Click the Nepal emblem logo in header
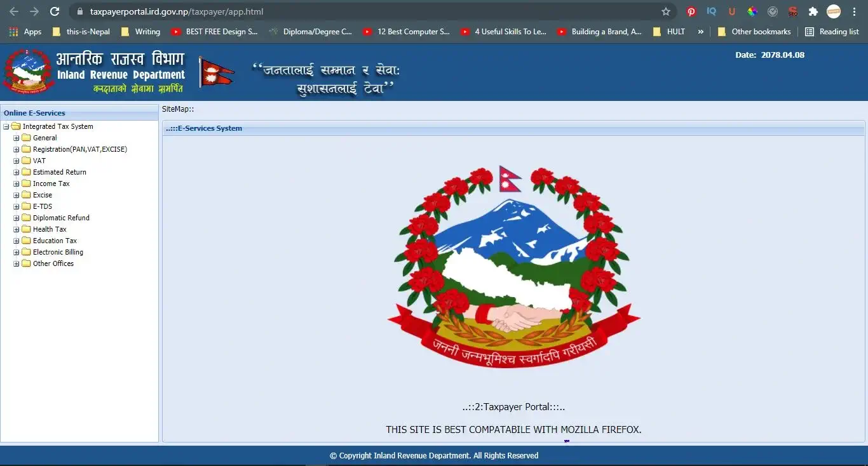The height and width of the screenshot is (466, 868). 27,72
